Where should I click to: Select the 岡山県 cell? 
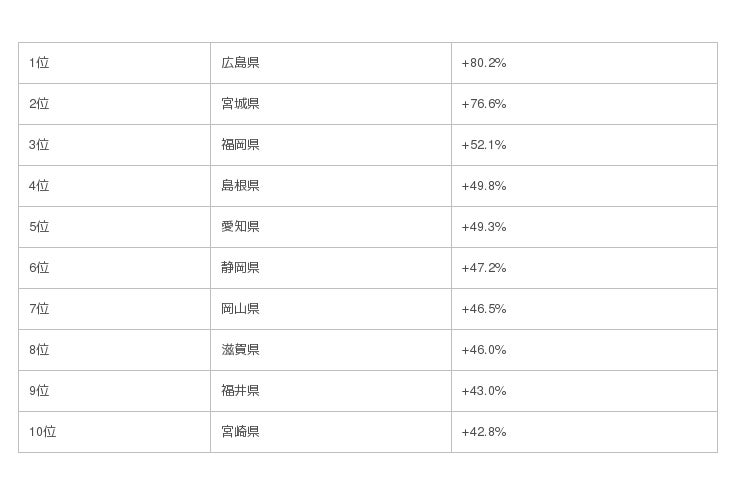[x=240, y=309]
